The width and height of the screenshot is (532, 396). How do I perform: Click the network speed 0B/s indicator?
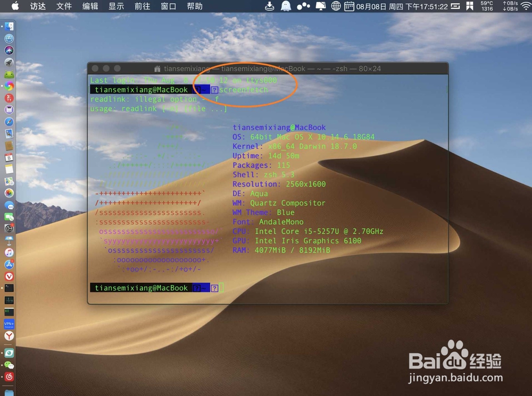pyautogui.click(x=510, y=6)
